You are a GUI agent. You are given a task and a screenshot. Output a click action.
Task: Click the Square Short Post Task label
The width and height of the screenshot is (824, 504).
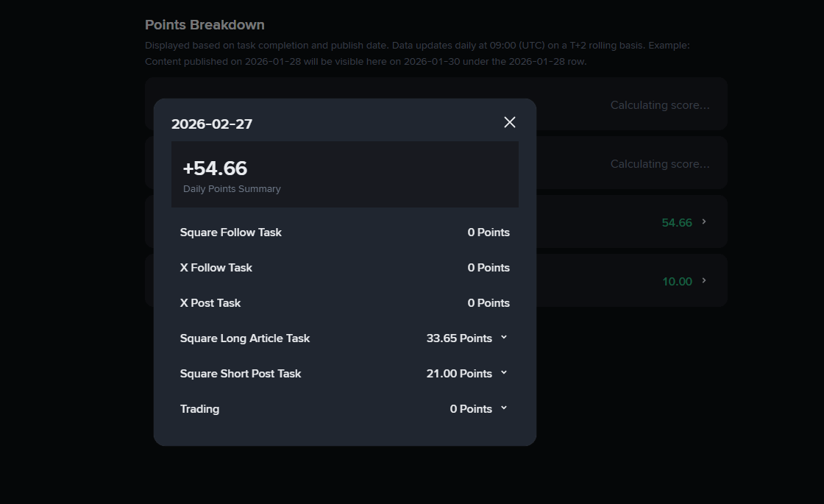click(x=240, y=374)
